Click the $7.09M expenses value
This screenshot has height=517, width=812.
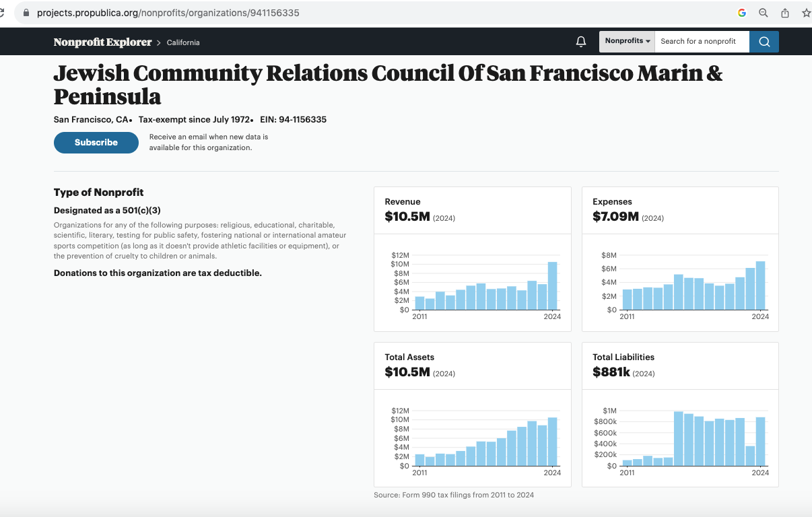pyautogui.click(x=615, y=217)
